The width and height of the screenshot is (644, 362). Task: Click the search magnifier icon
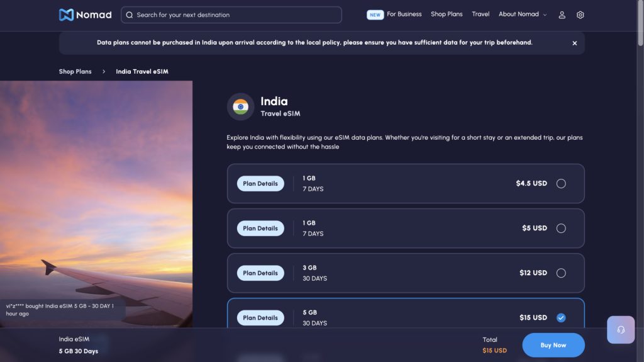[x=129, y=15]
